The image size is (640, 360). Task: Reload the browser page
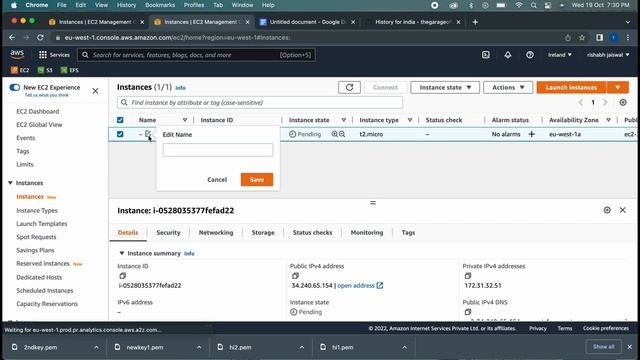click(x=40, y=38)
